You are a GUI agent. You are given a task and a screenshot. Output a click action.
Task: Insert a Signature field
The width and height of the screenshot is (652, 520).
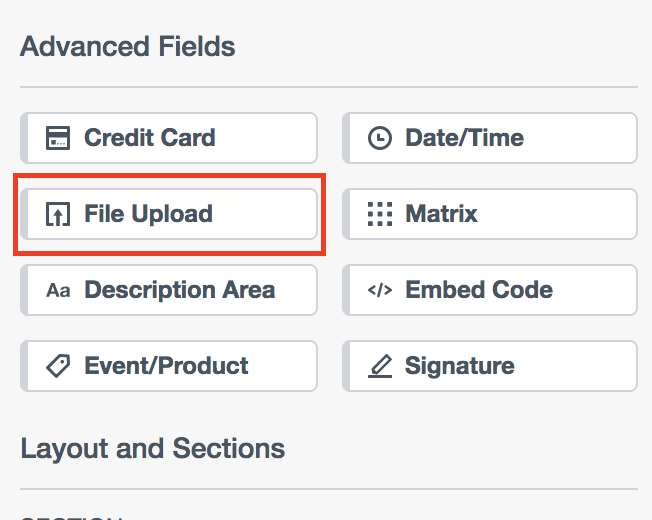point(492,366)
